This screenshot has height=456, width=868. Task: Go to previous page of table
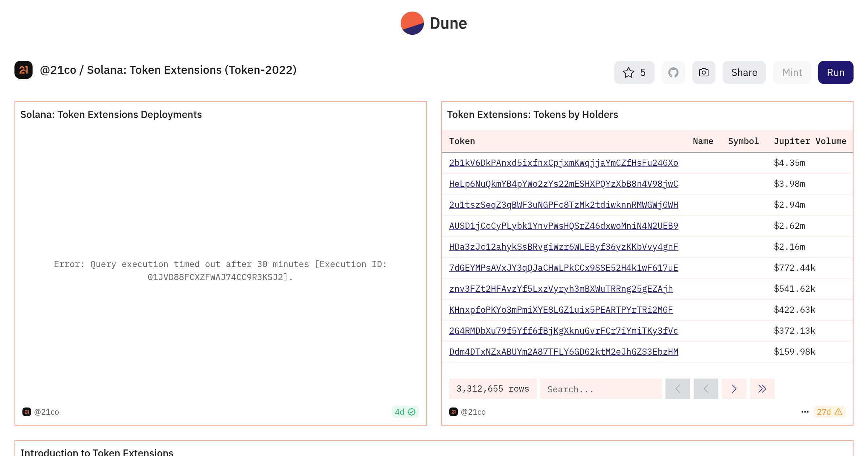pos(706,389)
